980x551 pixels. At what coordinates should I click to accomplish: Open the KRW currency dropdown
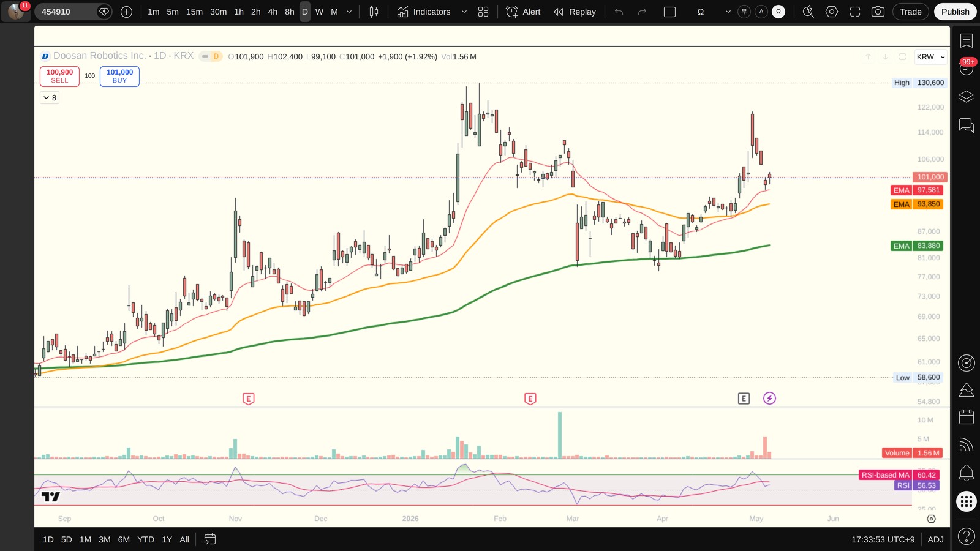[930, 57]
